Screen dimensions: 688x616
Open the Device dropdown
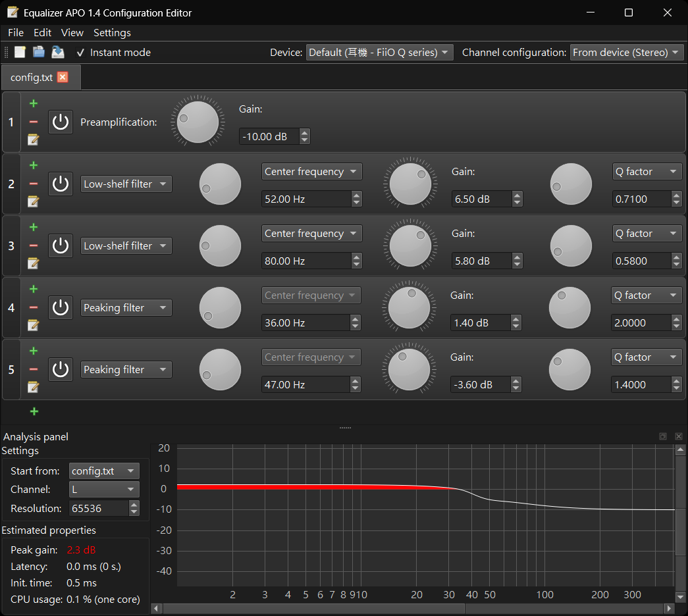coord(379,52)
